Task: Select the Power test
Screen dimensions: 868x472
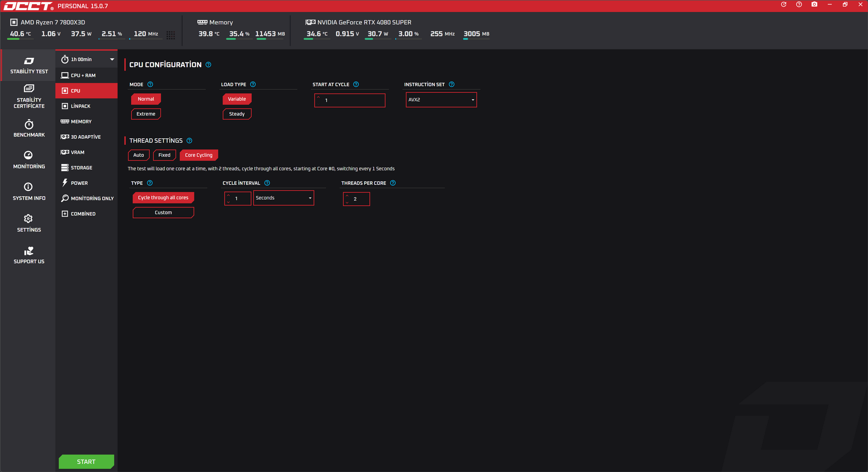Action: [x=86, y=183]
